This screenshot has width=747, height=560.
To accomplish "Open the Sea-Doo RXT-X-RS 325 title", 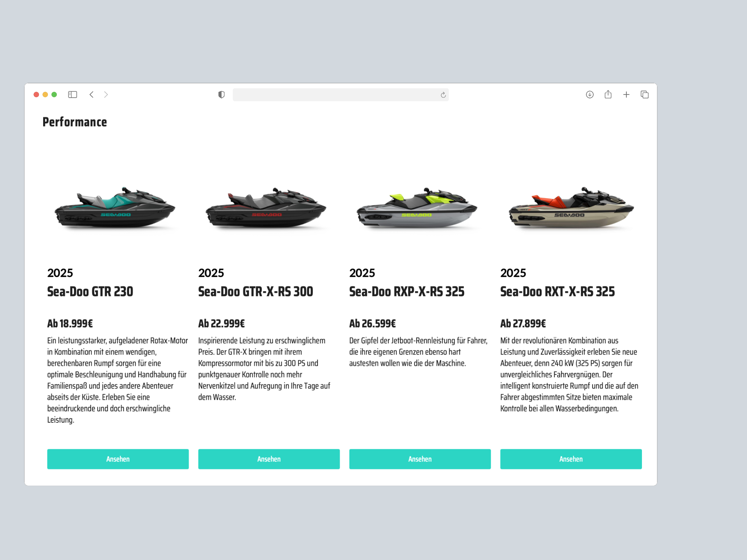I will click(x=558, y=292).
